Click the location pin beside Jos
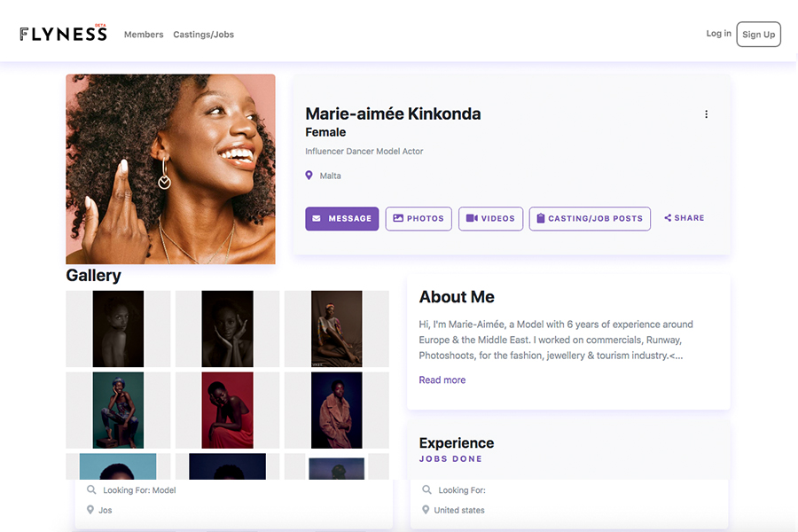Image resolution: width=798 pixels, height=532 pixels. (90, 510)
